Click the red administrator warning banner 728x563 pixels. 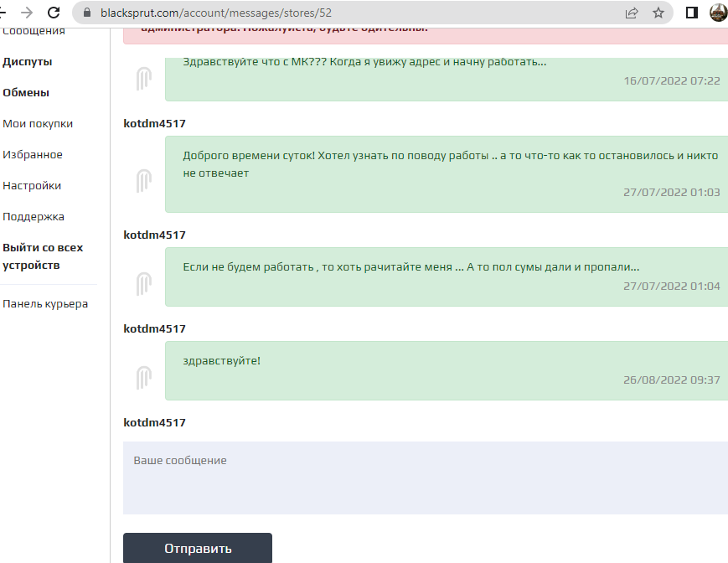(426, 36)
